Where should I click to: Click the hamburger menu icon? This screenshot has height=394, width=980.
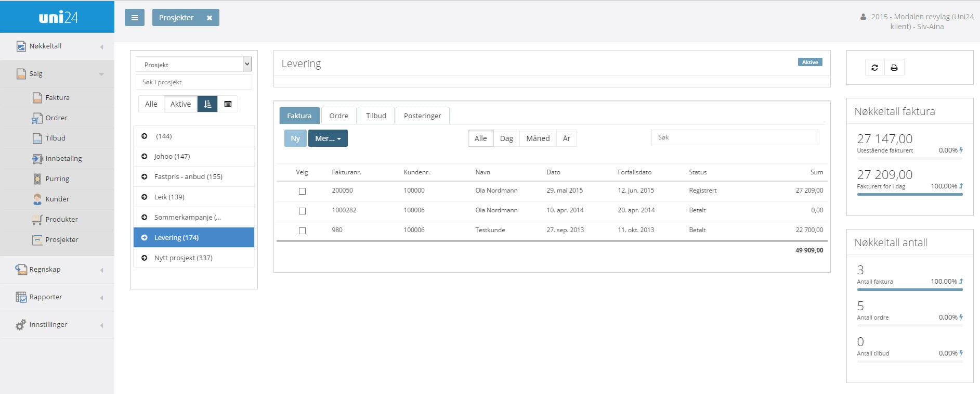(134, 18)
